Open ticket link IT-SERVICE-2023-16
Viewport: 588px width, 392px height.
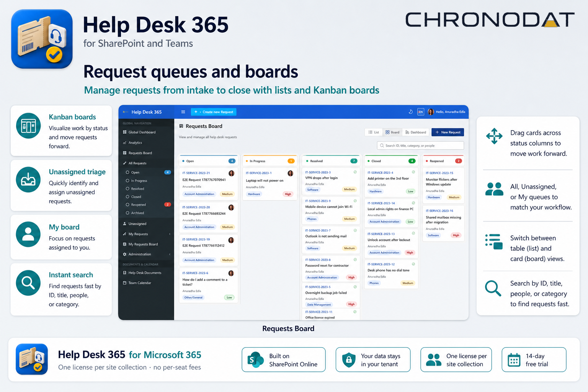(x=439, y=211)
